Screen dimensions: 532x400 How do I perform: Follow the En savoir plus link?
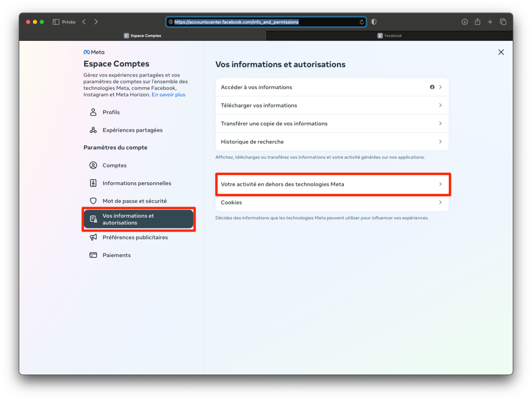click(x=169, y=95)
